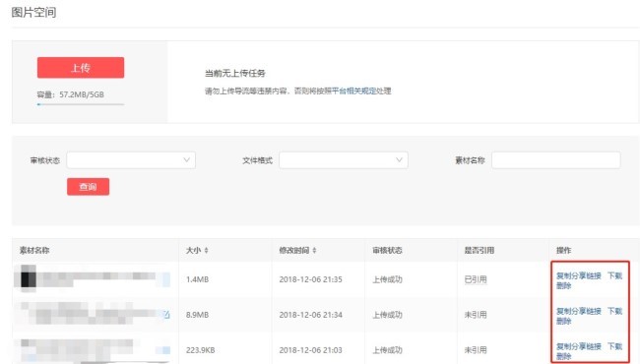Click the sort arrows beside 大小
The width and height of the screenshot is (640, 364).
point(206,250)
